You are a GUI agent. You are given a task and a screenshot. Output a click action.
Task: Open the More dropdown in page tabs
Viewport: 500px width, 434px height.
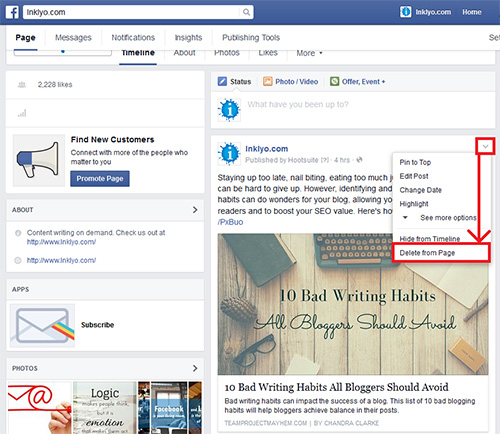[309, 53]
